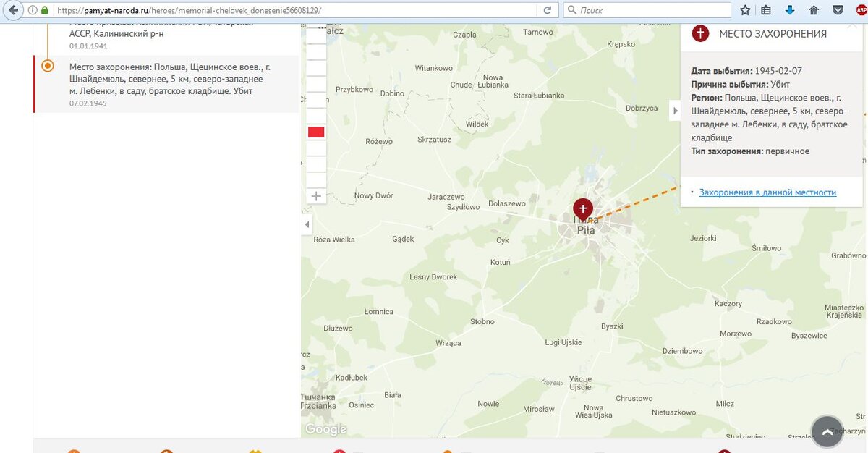Click the cross icon beside МЕСТО ЗАХОРОНЕНИЯ
Viewport: 868px width, 453px height.
tap(700, 33)
